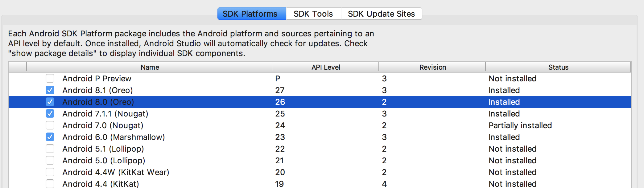
Task: Uncheck the Android 7.1.1 (Nougat) checkbox
Action: click(x=50, y=113)
